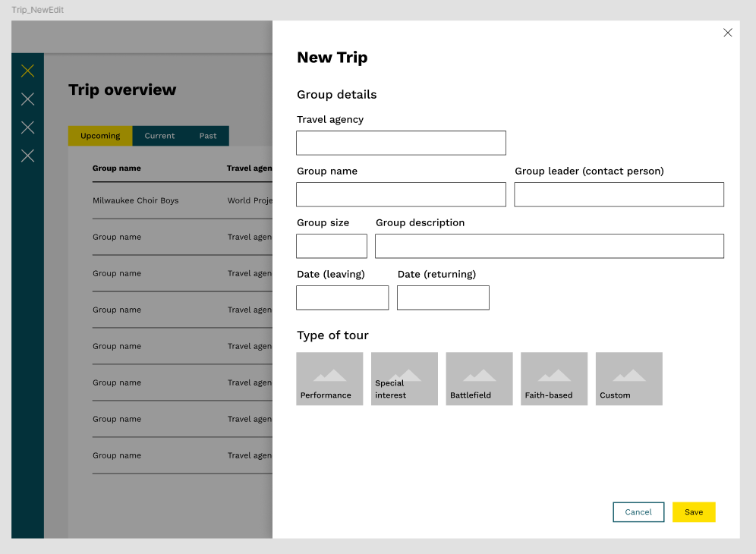The image size is (756, 554).
Task: Switch to the Upcoming tab
Action: click(x=100, y=136)
